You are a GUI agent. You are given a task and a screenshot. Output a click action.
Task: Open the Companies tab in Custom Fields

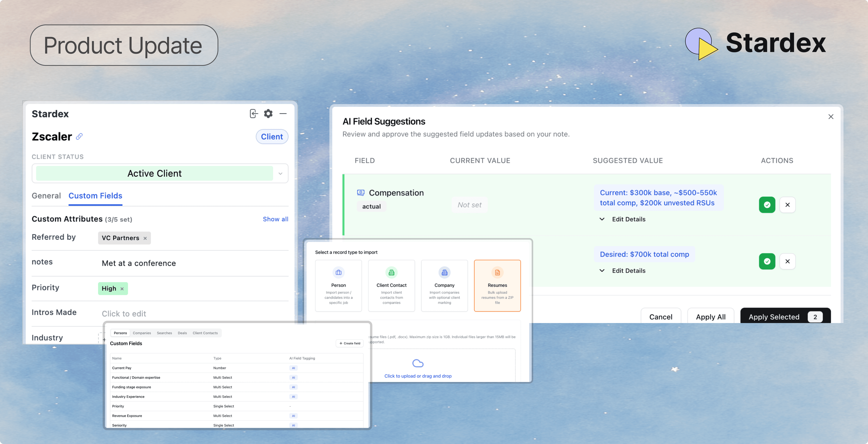[142, 333]
